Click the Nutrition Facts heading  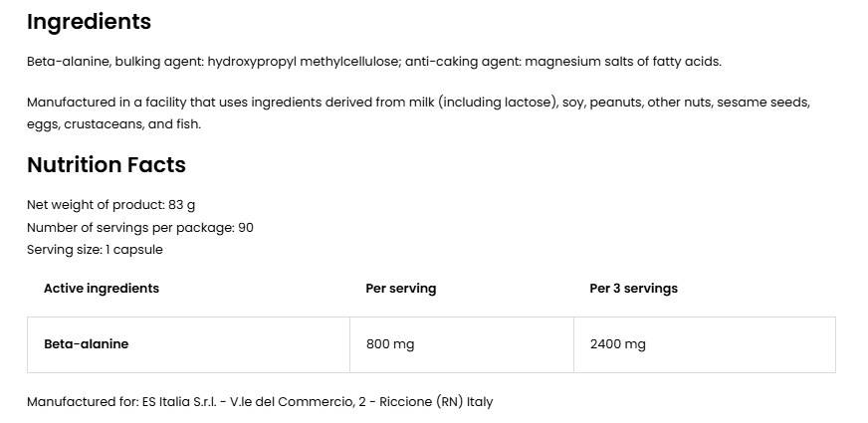[x=107, y=165]
